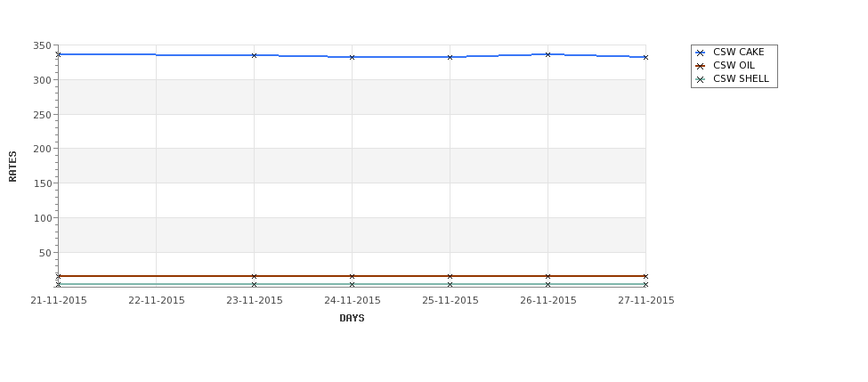Click CSW CAKE data point on 25-11-2015

[x=450, y=57]
